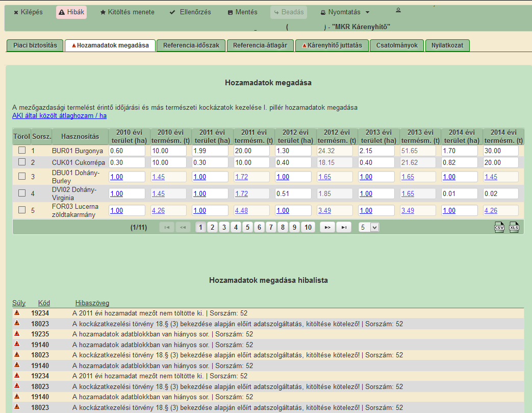Sort error list by Kód
Image resolution: width=532 pixels, height=413 pixels.
click(44, 303)
